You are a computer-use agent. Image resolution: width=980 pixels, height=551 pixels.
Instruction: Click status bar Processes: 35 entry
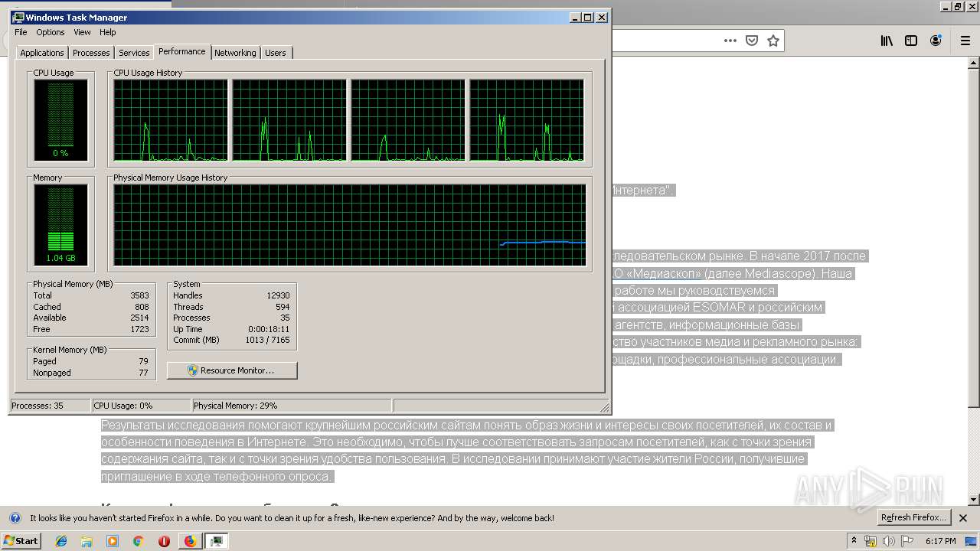[x=38, y=406]
